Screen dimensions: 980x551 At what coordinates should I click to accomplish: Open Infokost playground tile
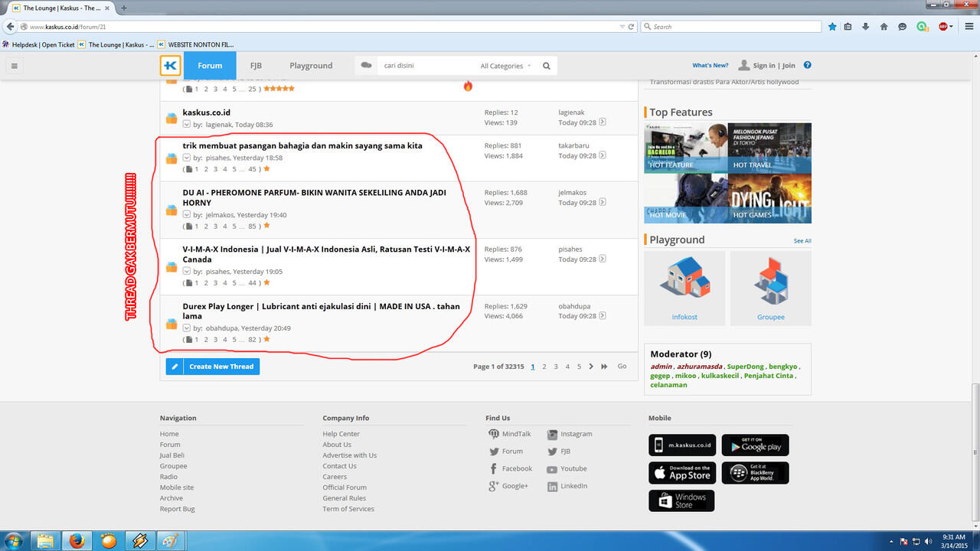684,288
